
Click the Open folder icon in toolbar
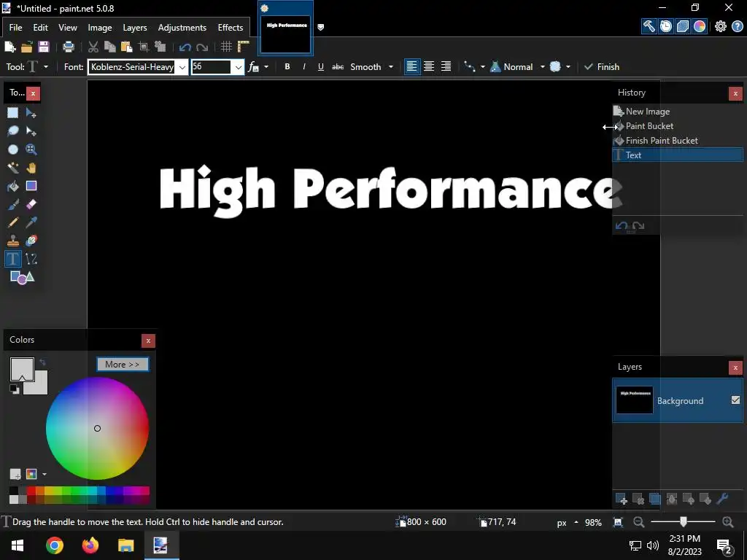[x=27, y=47]
